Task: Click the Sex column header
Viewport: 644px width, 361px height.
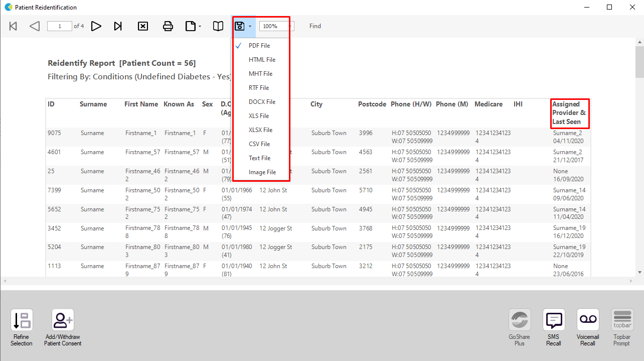Action: click(207, 104)
